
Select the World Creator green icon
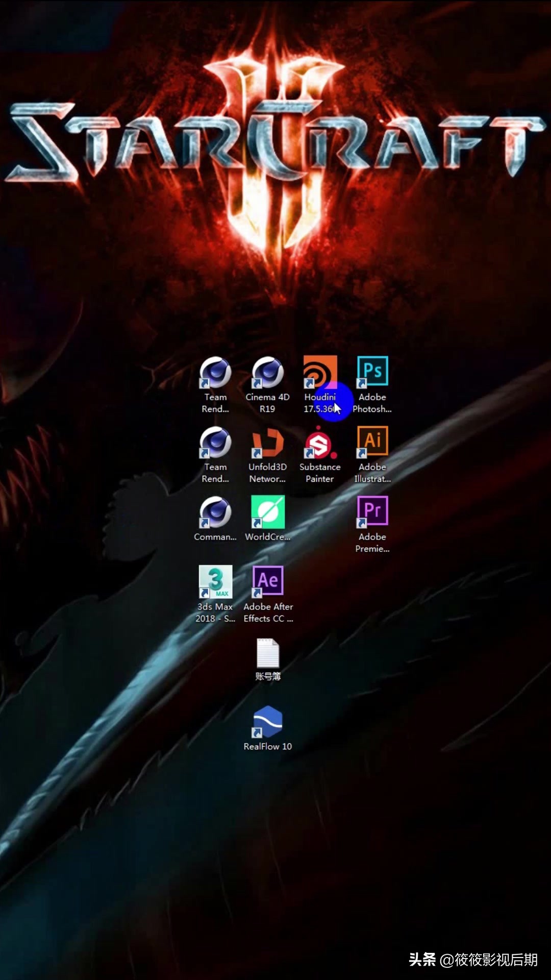click(267, 512)
